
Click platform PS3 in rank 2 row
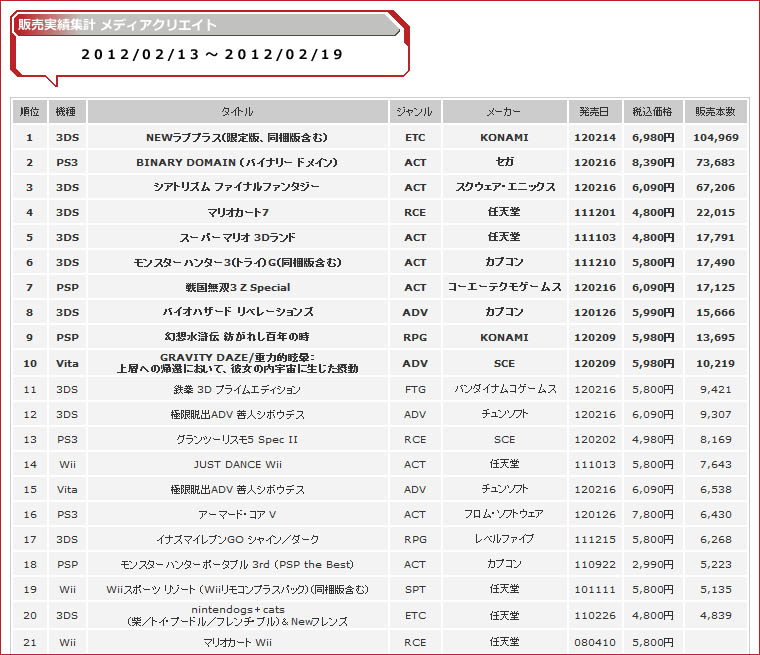pos(67,162)
